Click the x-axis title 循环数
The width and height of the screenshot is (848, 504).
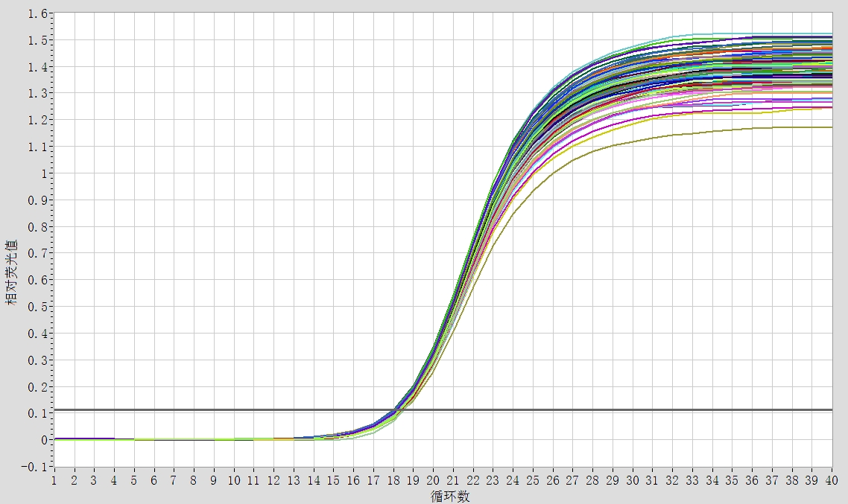[x=450, y=496]
